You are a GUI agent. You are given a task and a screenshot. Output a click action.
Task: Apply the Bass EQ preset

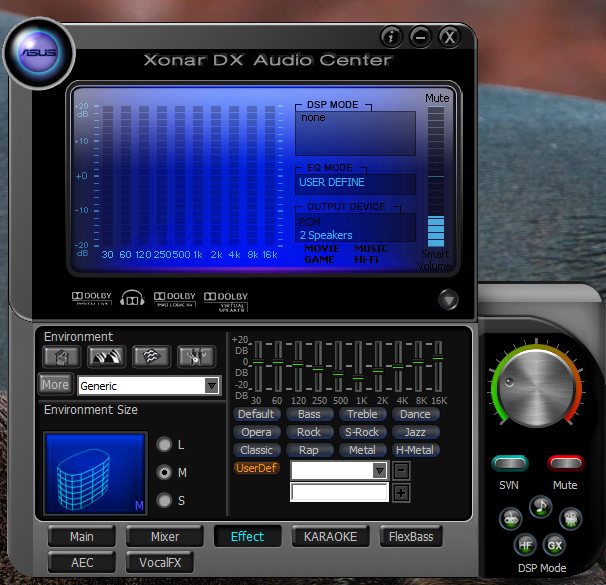(309, 414)
